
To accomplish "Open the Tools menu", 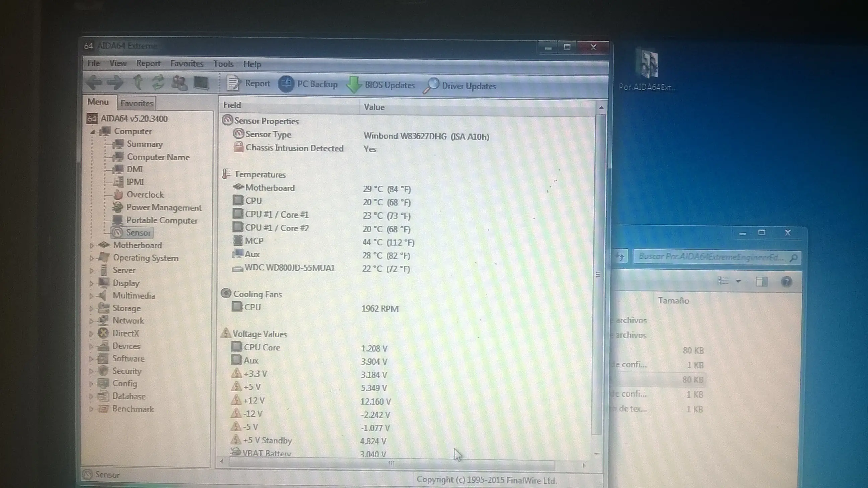I will click(x=223, y=64).
